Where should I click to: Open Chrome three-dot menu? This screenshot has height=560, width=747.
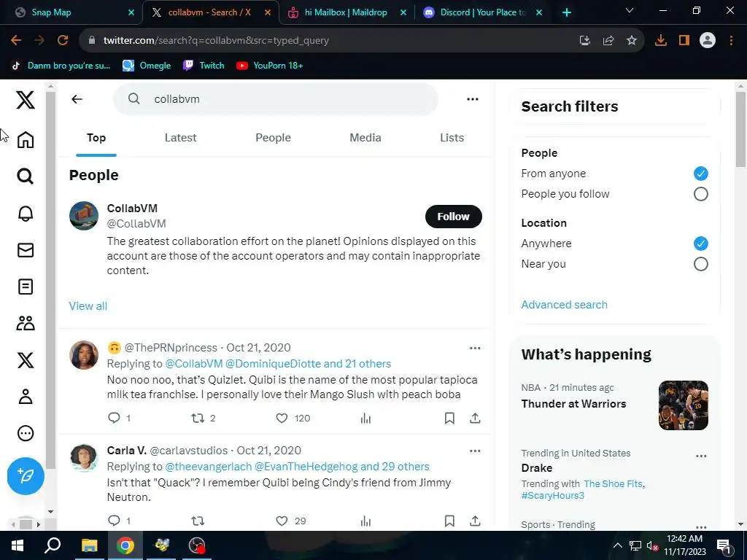[x=731, y=41]
